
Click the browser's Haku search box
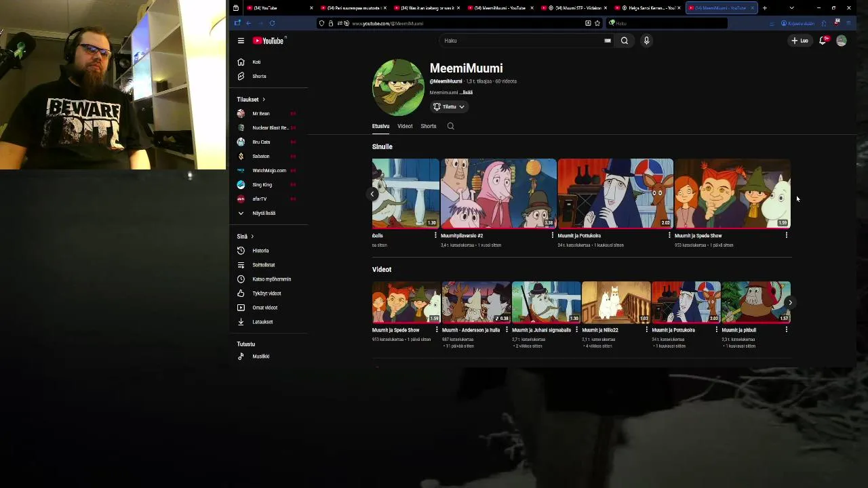[x=667, y=23]
